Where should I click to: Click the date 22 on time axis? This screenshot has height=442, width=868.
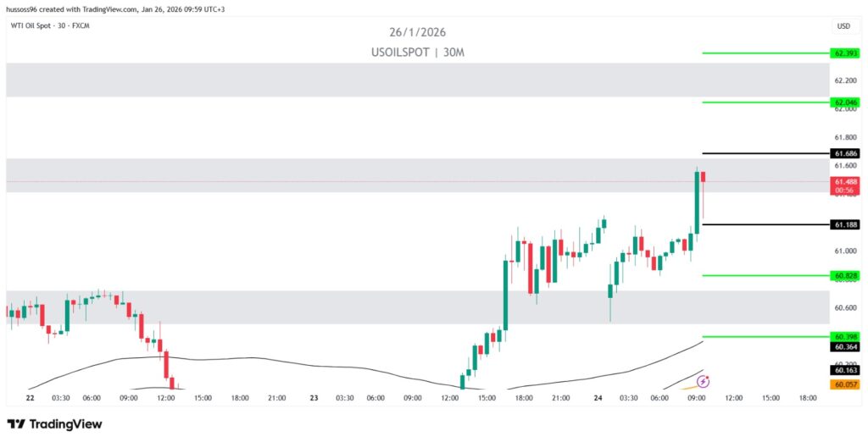coord(30,397)
